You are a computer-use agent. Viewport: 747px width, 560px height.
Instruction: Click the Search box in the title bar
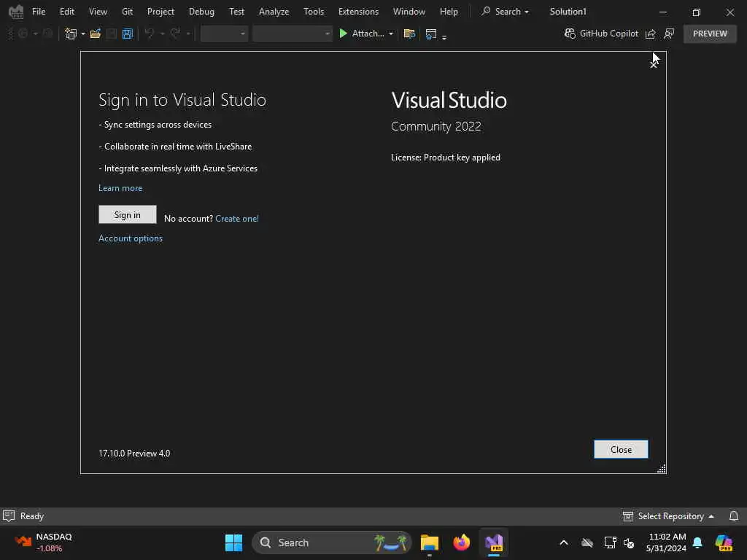pyautogui.click(x=505, y=12)
